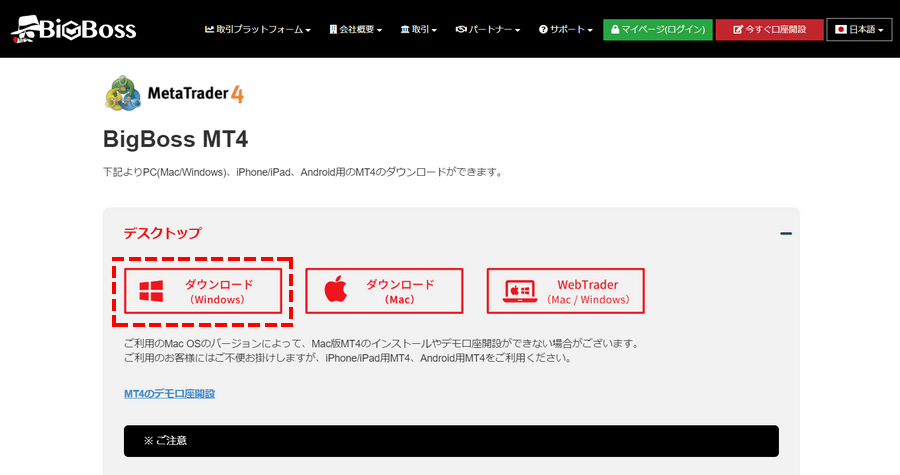
Task: Click the デスクトップ section heading
Action: [x=162, y=233]
